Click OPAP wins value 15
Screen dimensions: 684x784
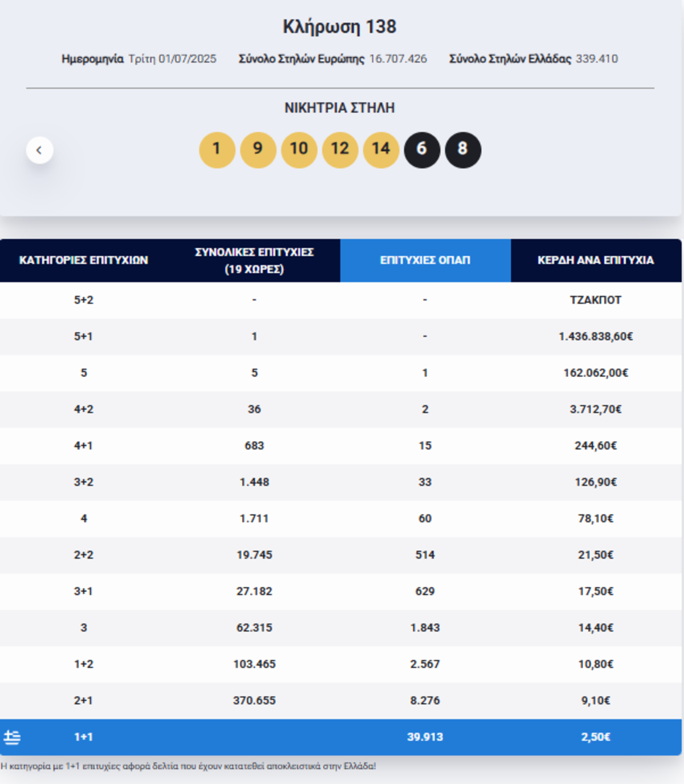pos(425,446)
